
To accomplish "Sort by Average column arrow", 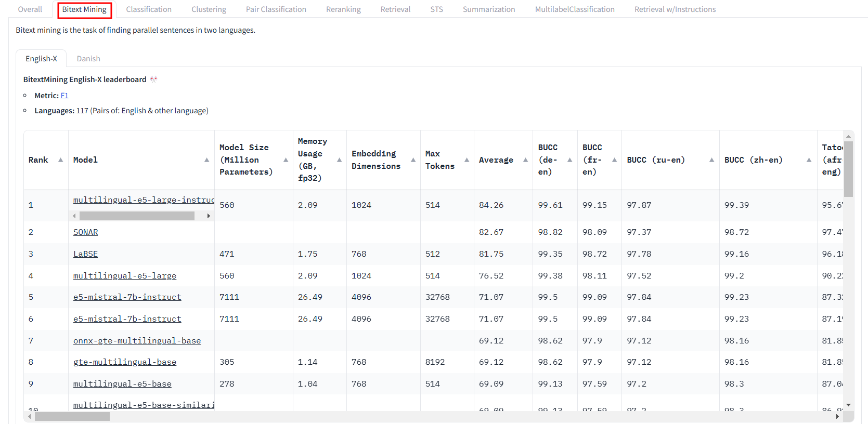I will (x=525, y=160).
